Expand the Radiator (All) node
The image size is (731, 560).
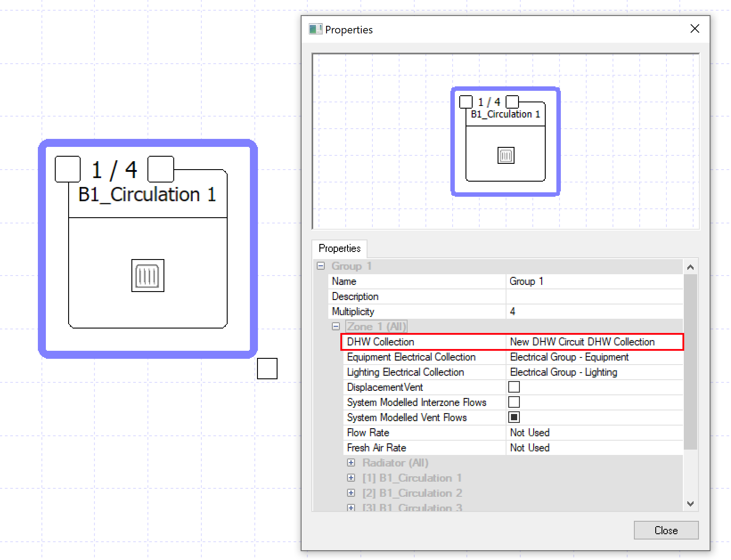point(351,463)
